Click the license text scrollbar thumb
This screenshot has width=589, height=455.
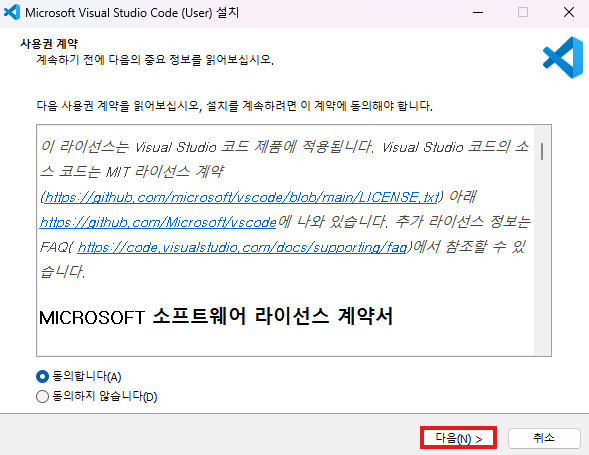click(542, 151)
